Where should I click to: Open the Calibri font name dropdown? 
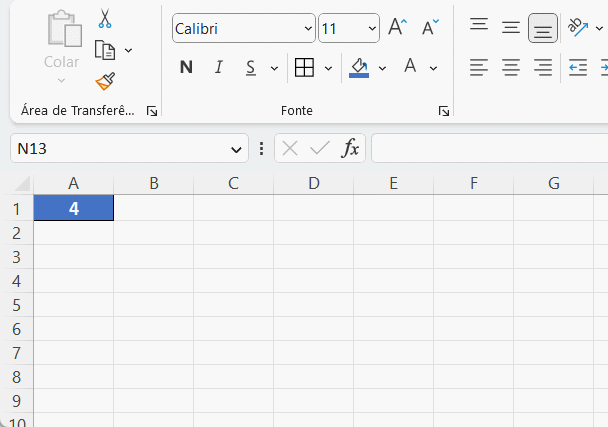tap(306, 28)
